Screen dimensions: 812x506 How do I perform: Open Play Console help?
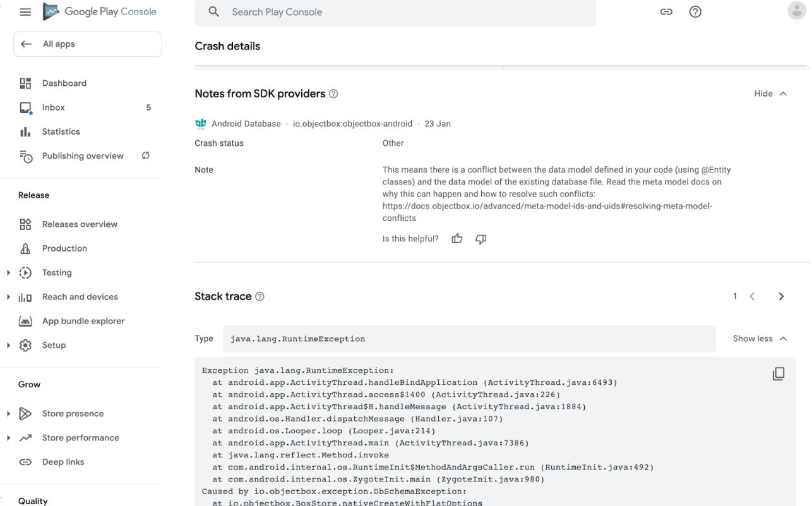coord(695,11)
